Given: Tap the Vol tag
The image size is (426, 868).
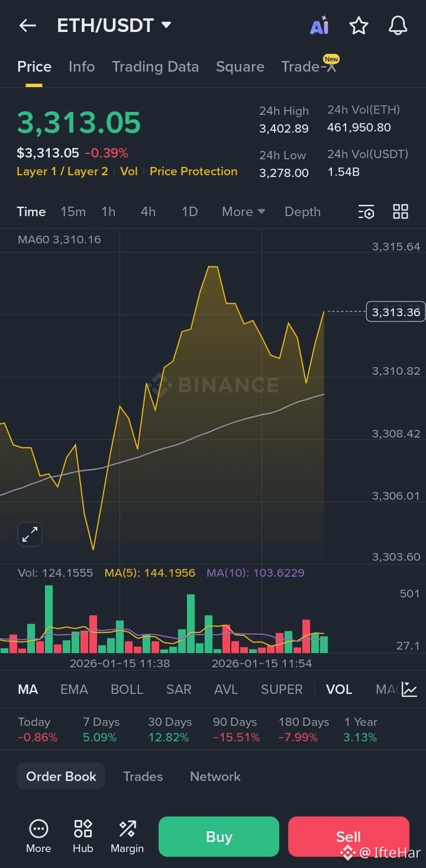Looking at the screenshot, I should pyautogui.click(x=129, y=171).
